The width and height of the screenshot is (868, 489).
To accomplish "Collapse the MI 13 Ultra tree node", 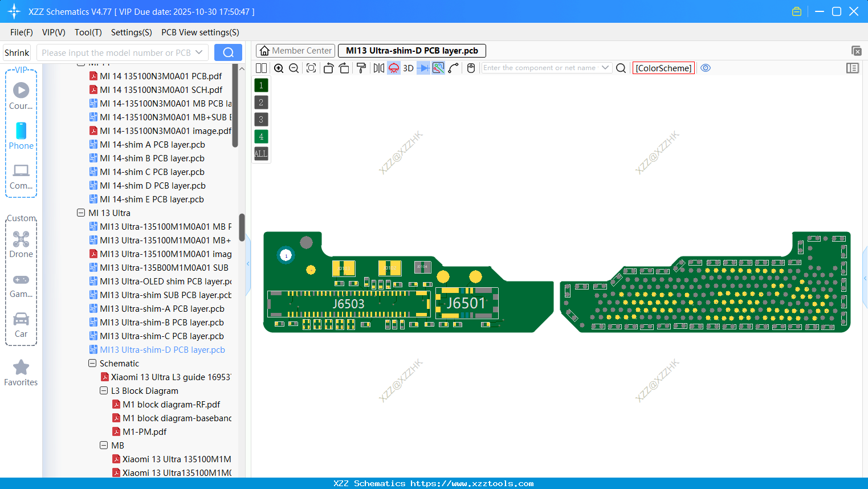I will [80, 213].
